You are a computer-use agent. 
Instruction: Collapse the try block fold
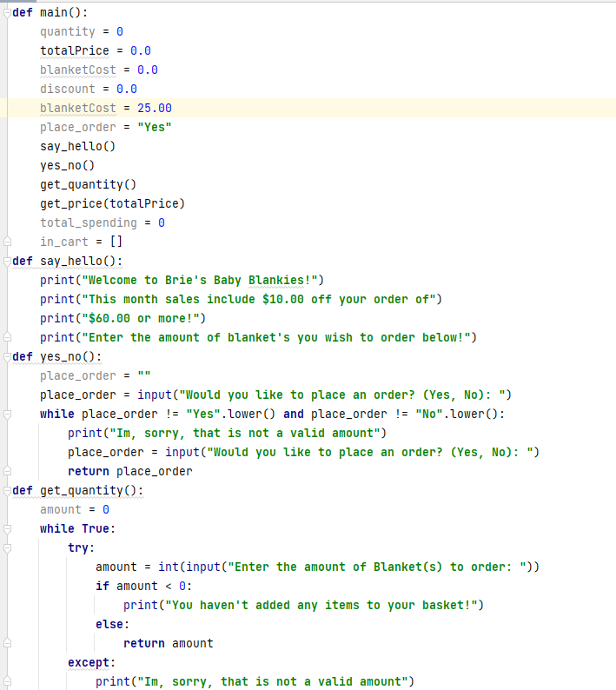coord(7,547)
